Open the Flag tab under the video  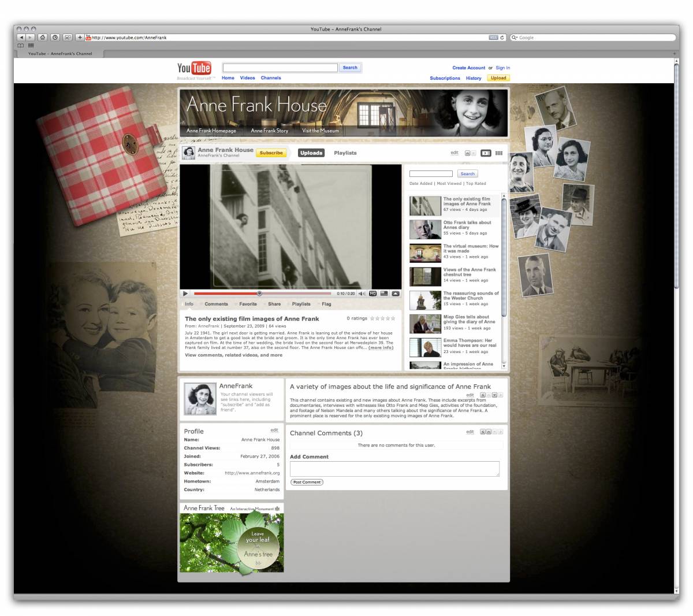(326, 304)
